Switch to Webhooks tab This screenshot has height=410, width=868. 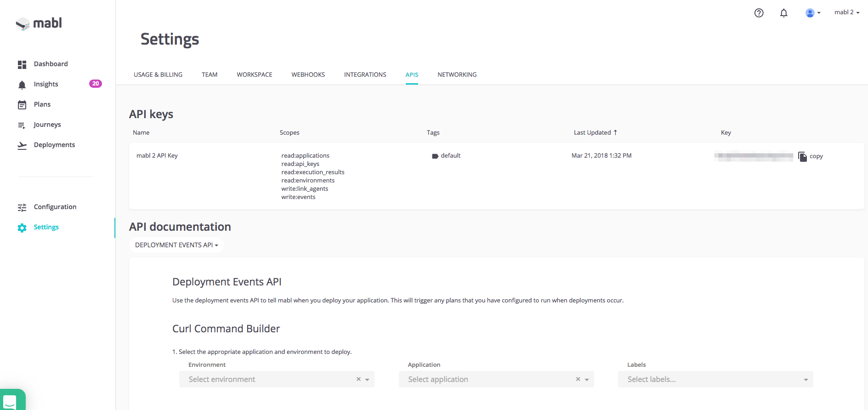(308, 74)
